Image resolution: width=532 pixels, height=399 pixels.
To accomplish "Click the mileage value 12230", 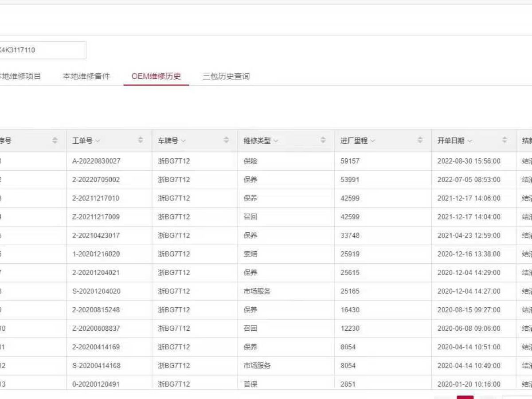I will coord(350,329).
